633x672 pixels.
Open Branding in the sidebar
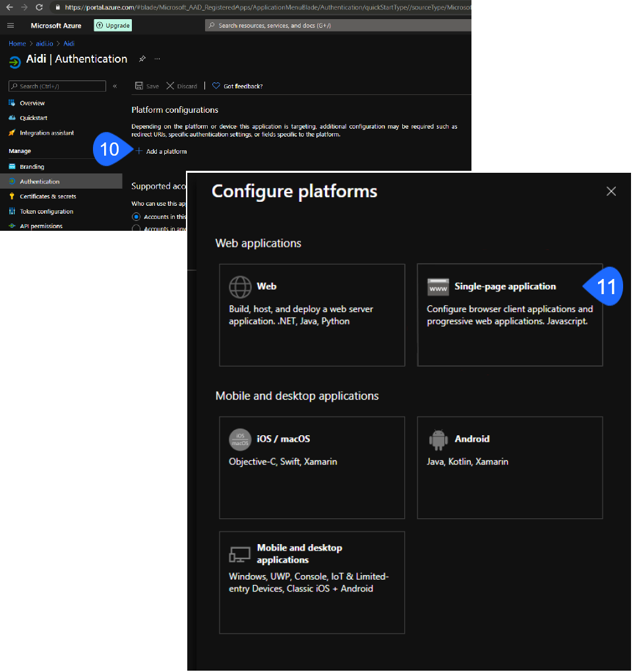32,167
